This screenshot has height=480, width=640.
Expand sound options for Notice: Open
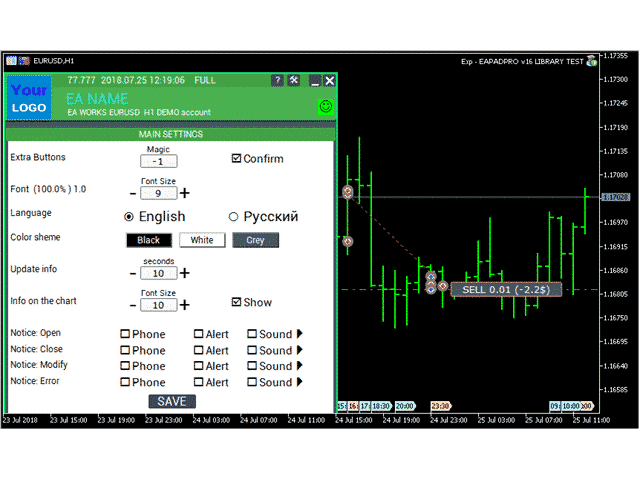pos(298,334)
